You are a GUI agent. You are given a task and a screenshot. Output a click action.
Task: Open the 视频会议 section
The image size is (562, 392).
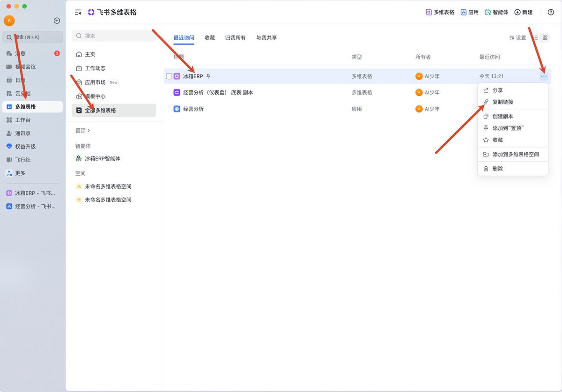pos(32,67)
